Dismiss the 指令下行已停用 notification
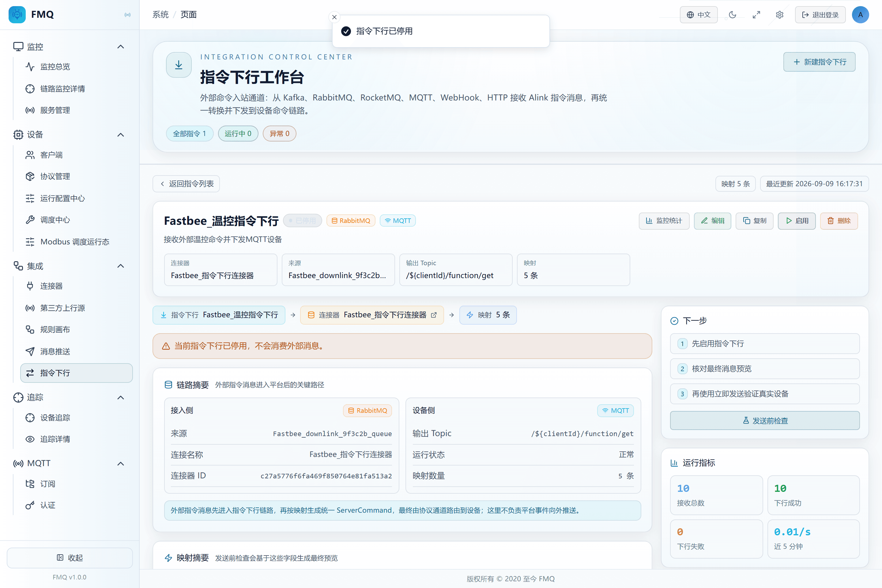 (x=334, y=17)
